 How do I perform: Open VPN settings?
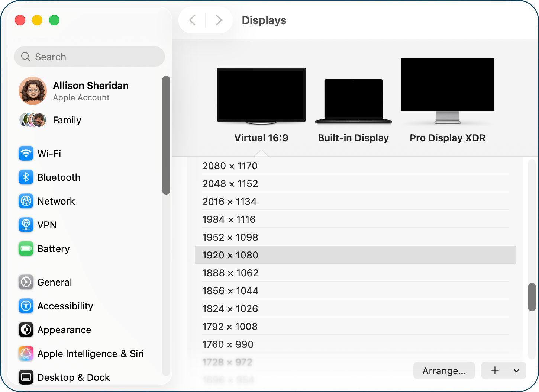pos(47,225)
